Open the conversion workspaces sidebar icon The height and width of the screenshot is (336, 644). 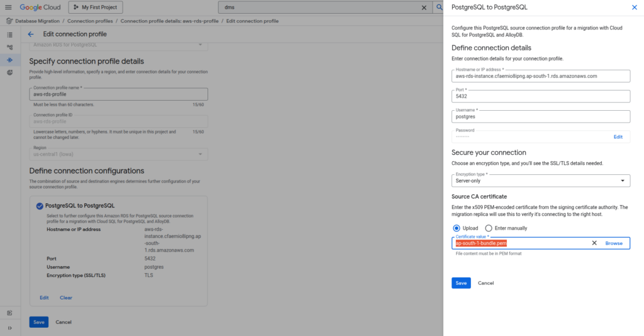(9, 47)
